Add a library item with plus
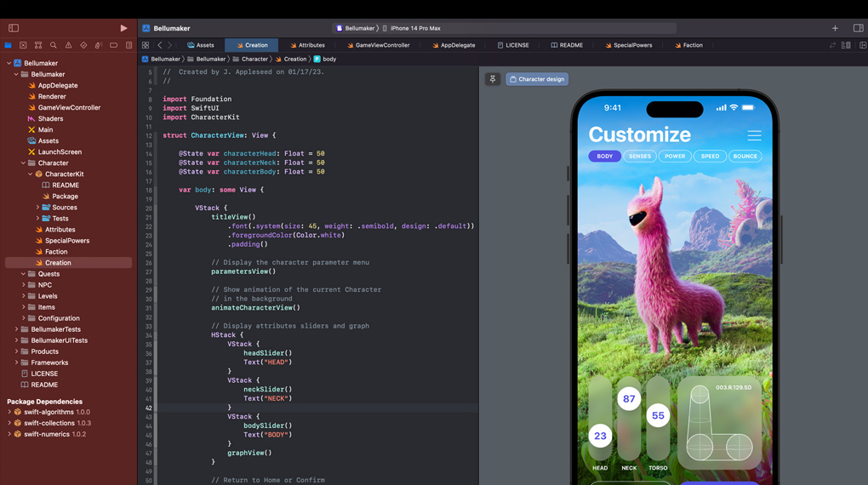Image resolution: width=868 pixels, height=485 pixels. [x=835, y=28]
